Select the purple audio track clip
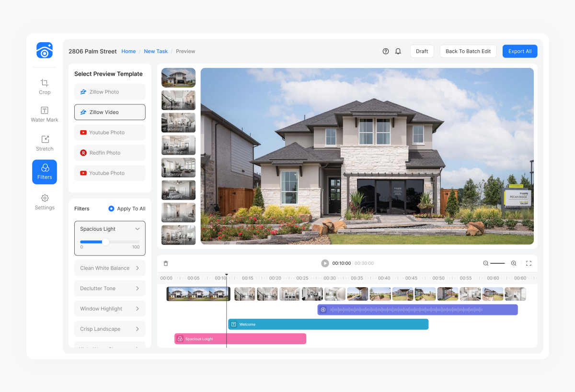Viewport: 575px width, 392px height. click(x=417, y=310)
